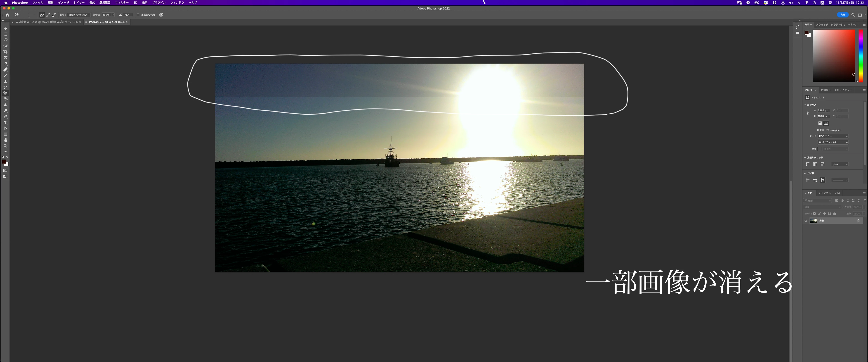Hide the 背景 layer with eye icon
Screen dimensions: 868x362
coord(806,221)
